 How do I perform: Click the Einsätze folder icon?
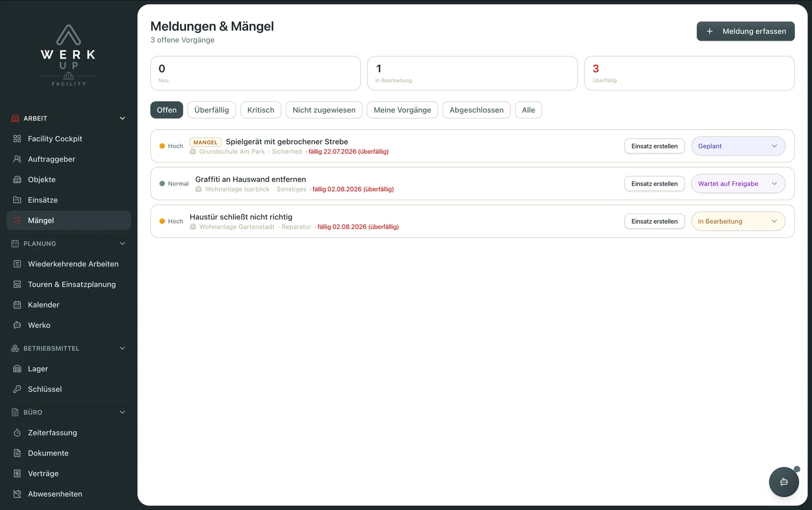point(17,200)
